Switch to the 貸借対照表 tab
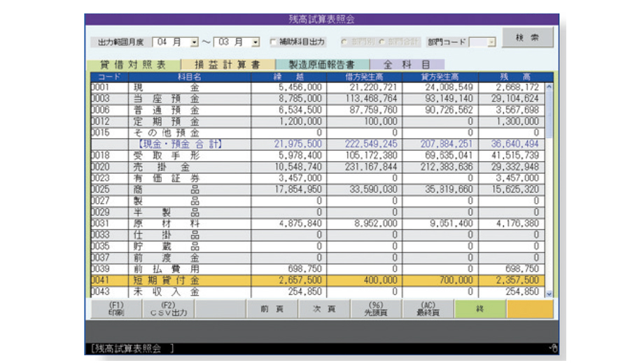 pos(133,64)
